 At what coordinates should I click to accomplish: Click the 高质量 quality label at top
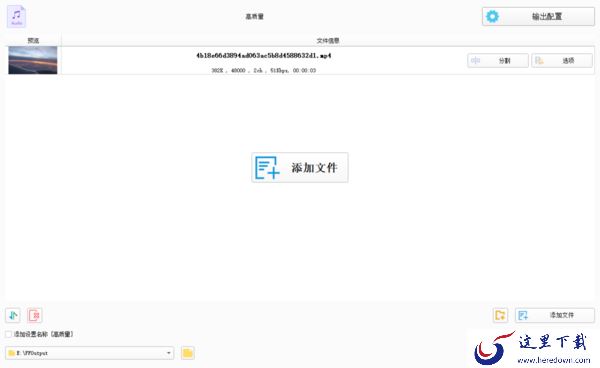point(254,16)
